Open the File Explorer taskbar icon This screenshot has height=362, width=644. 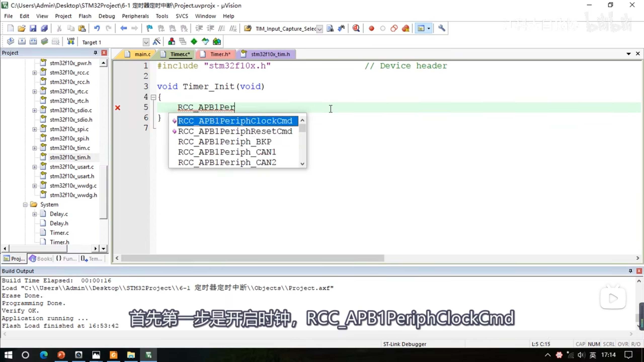pos(131,355)
